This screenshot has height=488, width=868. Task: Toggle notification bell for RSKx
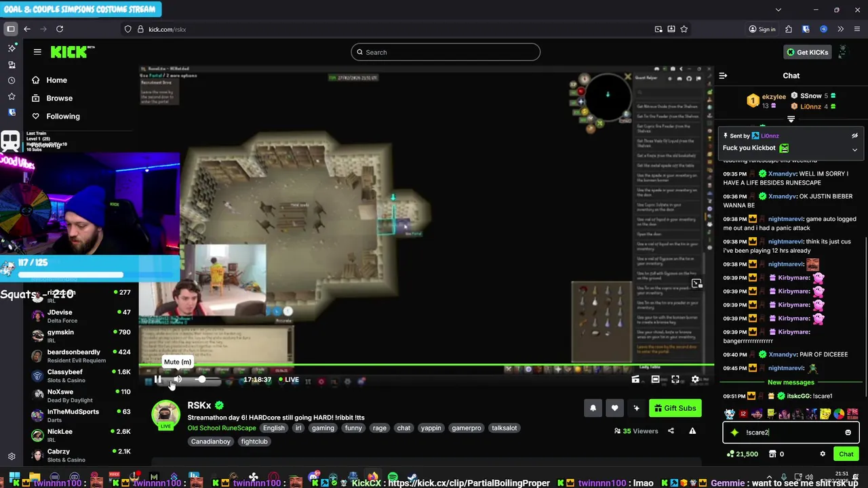point(593,408)
